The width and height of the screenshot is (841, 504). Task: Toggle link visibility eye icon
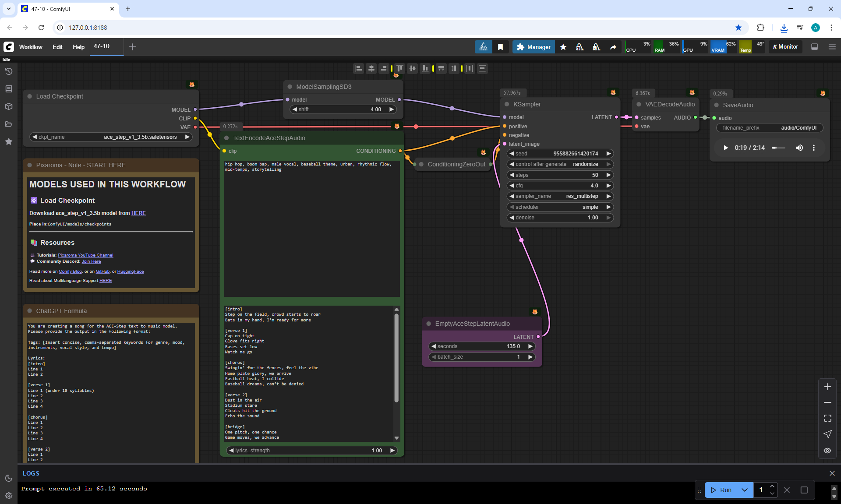click(x=827, y=450)
